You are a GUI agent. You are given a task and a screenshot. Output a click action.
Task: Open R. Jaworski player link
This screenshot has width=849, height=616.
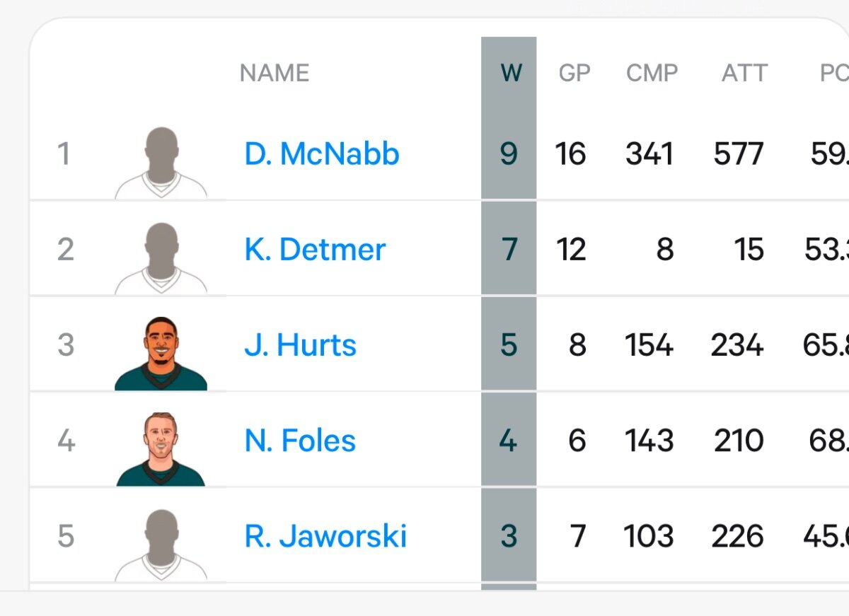click(x=325, y=536)
